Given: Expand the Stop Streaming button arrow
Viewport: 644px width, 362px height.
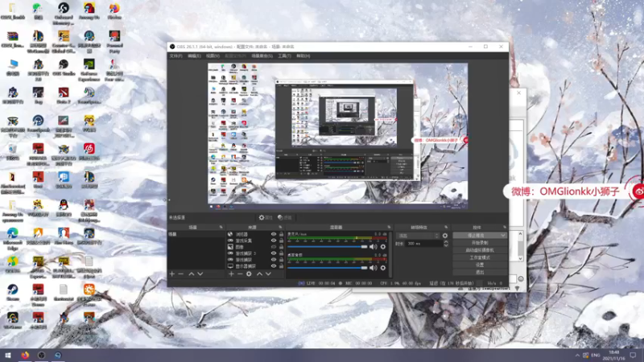Looking at the screenshot, I should point(503,236).
